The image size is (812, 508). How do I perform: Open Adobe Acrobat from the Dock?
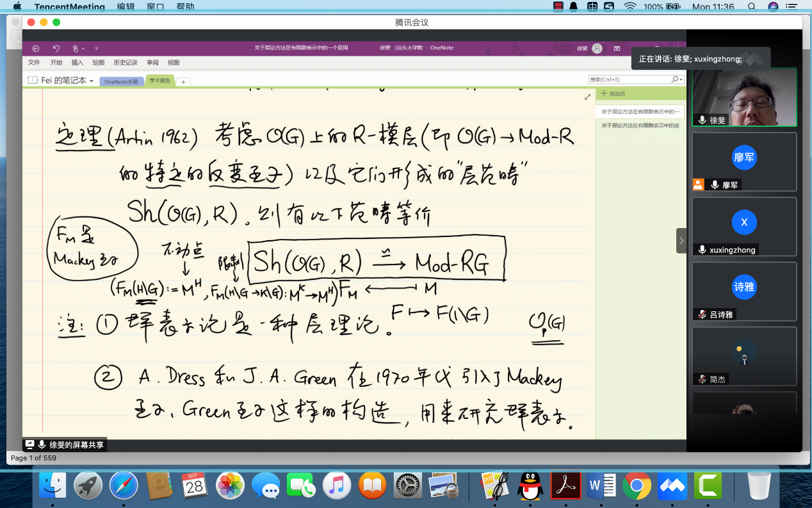[x=565, y=486]
